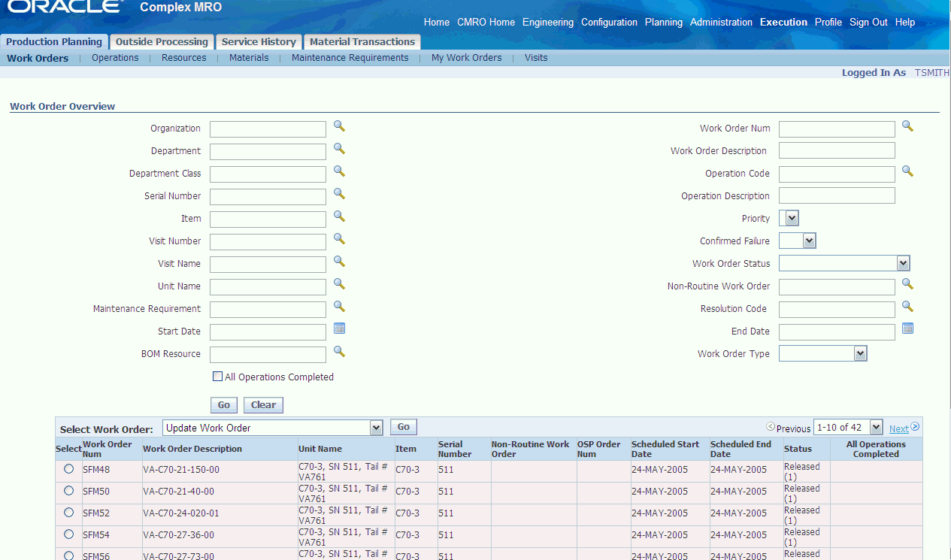Switch to the Material Transactions tab

click(x=362, y=42)
